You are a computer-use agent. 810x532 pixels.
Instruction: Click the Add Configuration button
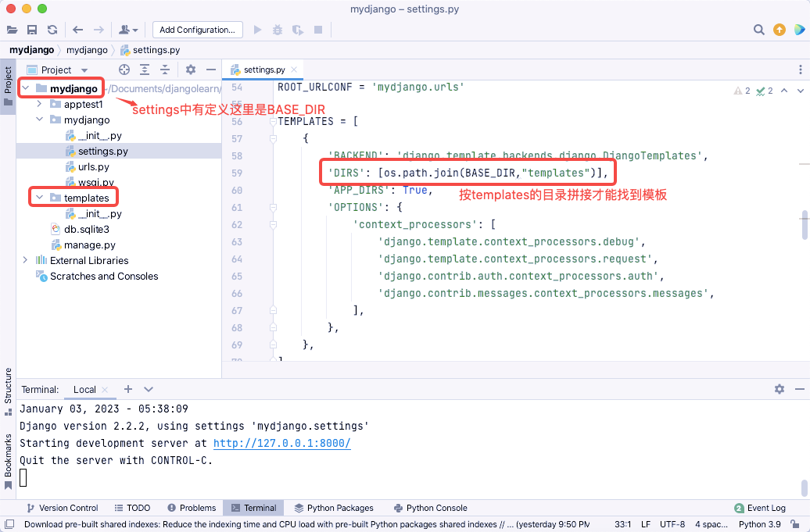pyautogui.click(x=197, y=30)
